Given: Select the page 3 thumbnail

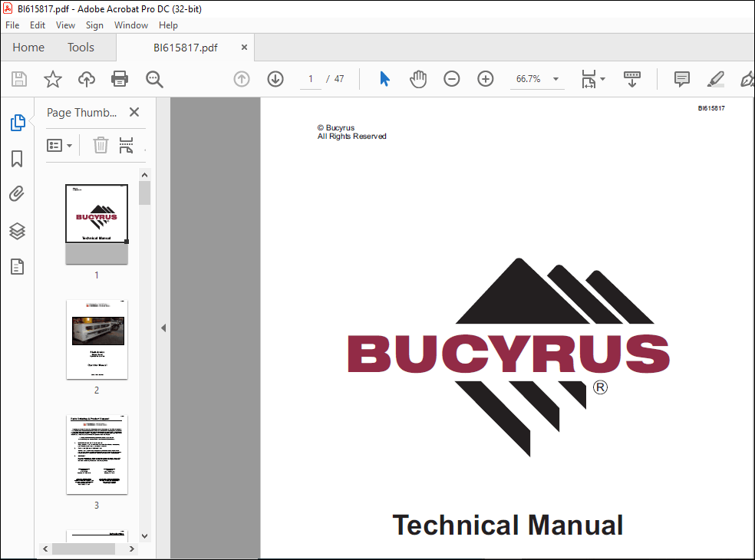Looking at the screenshot, I should [x=97, y=454].
